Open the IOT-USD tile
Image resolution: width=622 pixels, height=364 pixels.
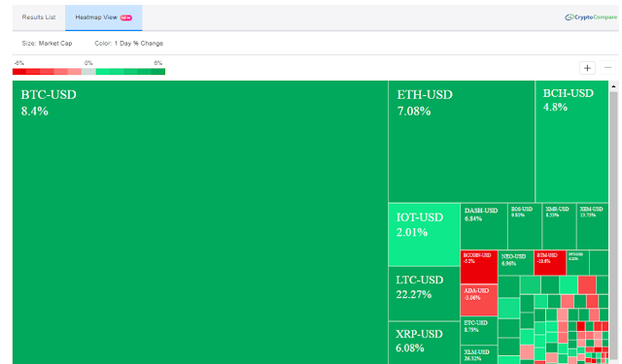click(424, 235)
